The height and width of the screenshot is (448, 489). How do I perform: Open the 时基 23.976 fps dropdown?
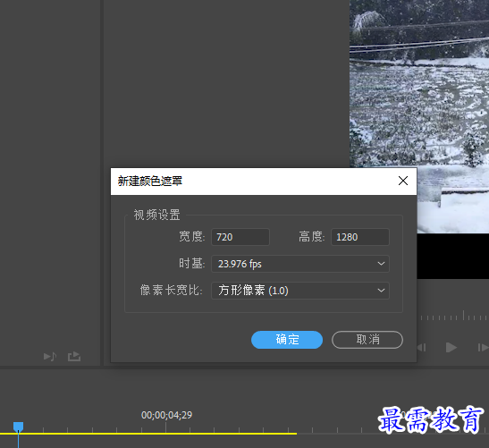300,264
